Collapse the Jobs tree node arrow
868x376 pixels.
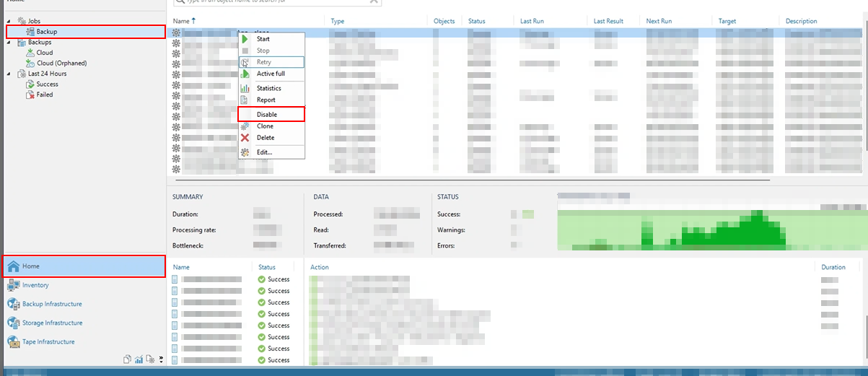pyautogui.click(x=9, y=22)
